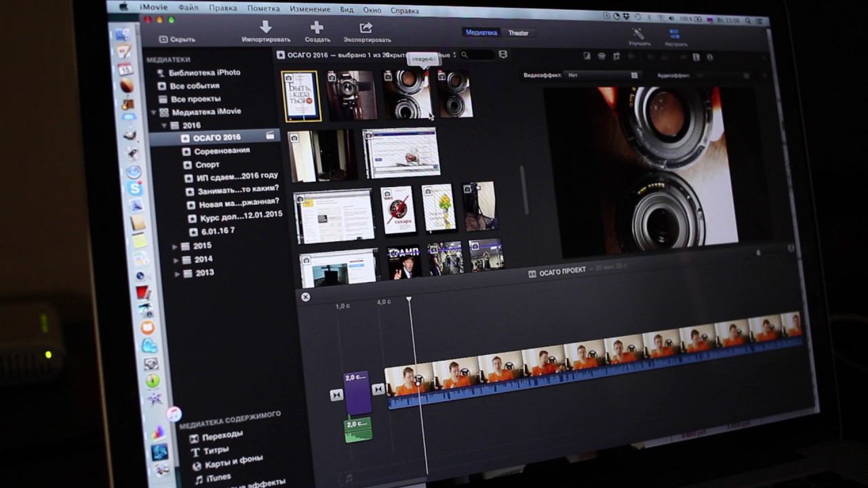Viewport: 868px width, 488px height.
Task: Select Все проекты in the sidebar
Action: pos(195,99)
